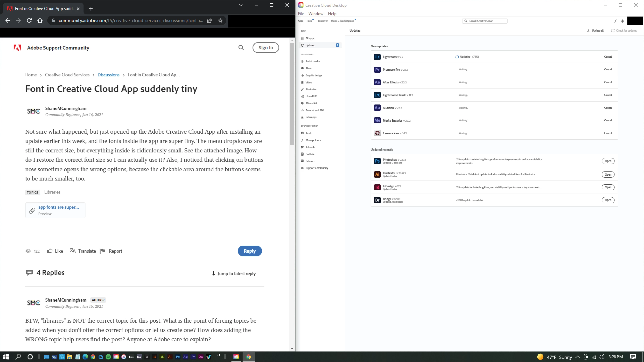Image resolution: width=644 pixels, height=362 pixels.
Task: Open the Discussions breadcrumb link
Action: tap(109, 75)
